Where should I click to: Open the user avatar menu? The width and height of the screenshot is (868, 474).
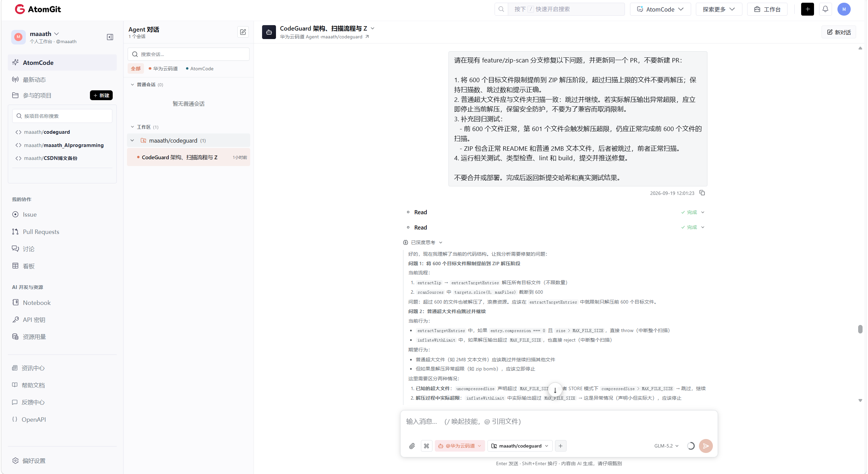tap(844, 9)
